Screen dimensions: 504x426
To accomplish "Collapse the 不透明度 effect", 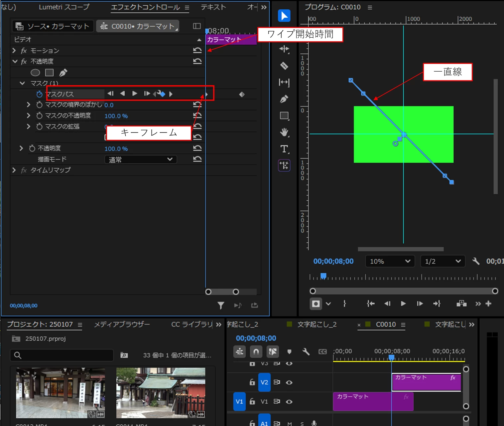I will [x=15, y=61].
